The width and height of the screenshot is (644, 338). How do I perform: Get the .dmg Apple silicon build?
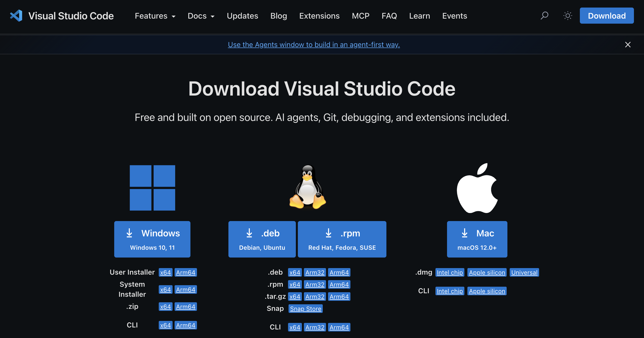(x=487, y=272)
